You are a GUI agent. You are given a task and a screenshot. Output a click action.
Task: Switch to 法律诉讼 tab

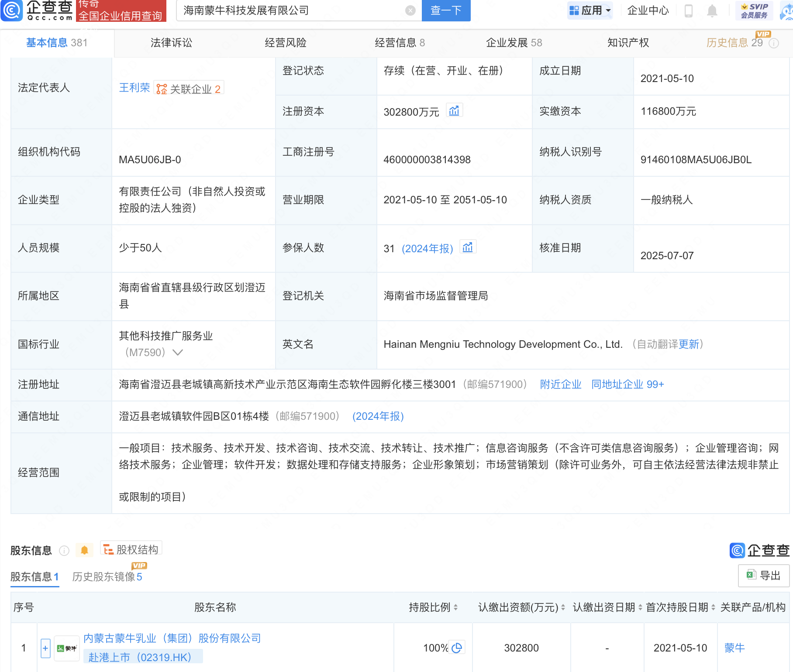[x=171, y=43]
